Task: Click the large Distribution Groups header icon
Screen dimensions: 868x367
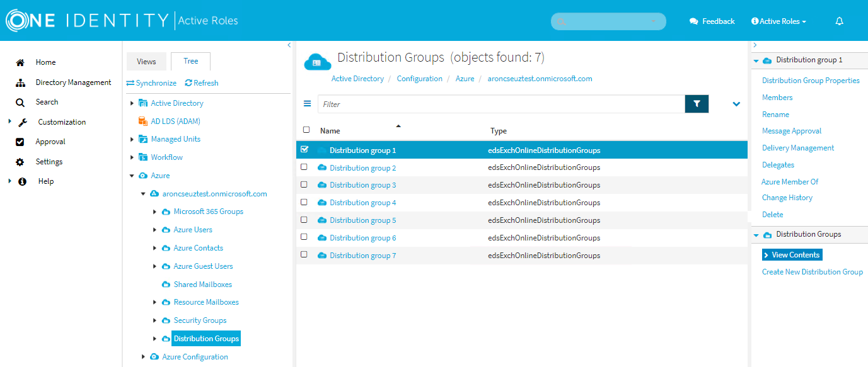Action: pyautogui.click(x=318, y=62)
